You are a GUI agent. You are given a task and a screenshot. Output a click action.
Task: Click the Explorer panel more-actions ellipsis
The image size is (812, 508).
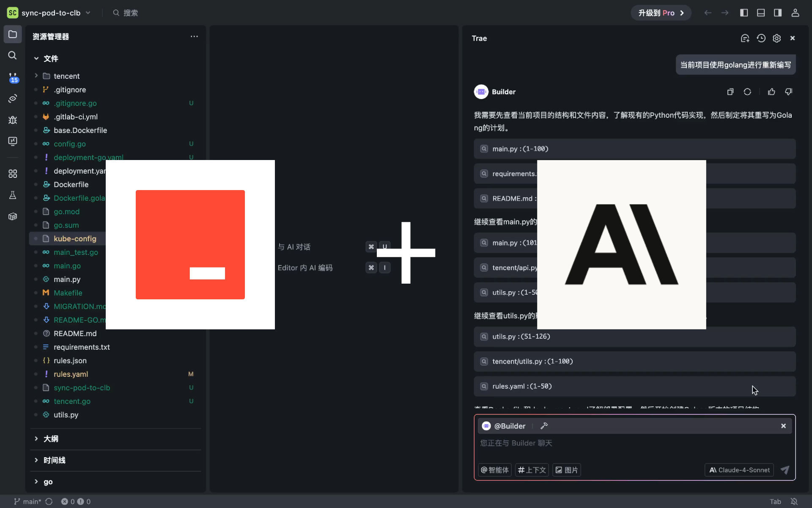coord(194,36)
